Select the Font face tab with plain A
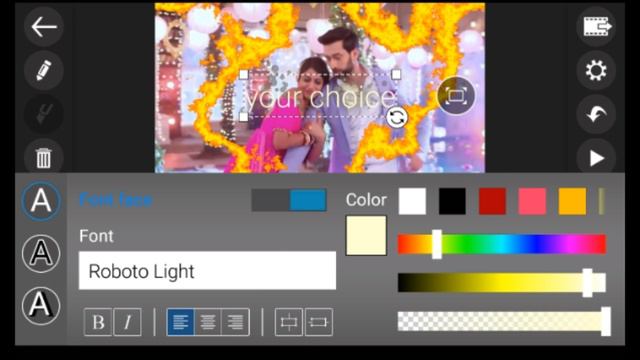 coord(41,201)
